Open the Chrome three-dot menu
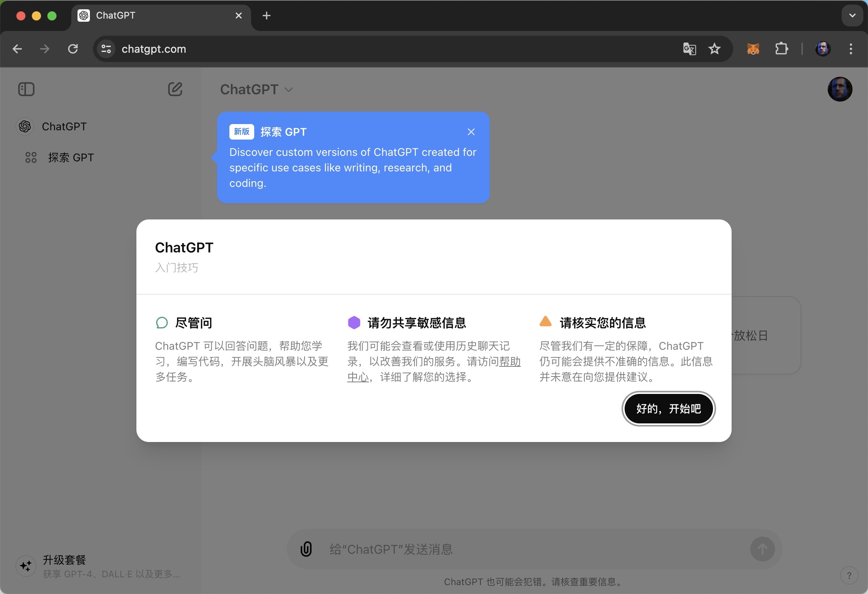 [851, 49]
